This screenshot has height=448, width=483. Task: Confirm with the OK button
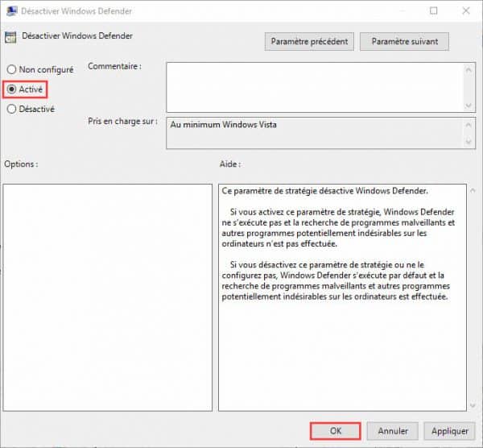(x=336, y=430)
